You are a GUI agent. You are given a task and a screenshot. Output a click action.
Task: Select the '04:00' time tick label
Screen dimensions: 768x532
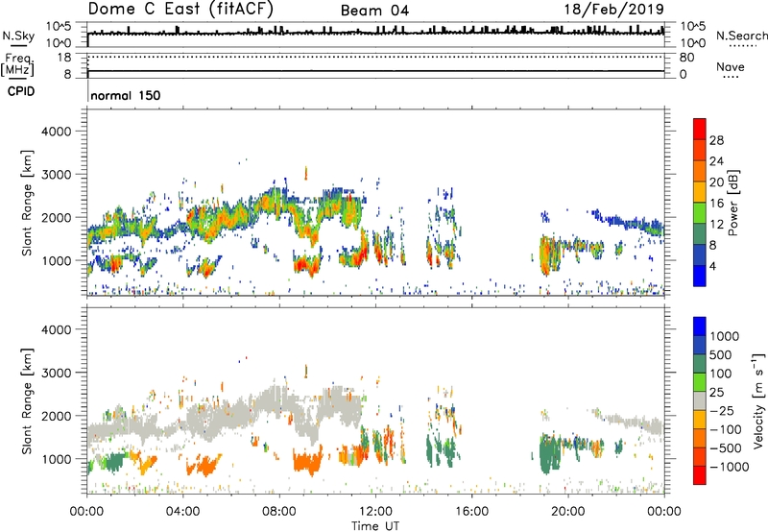pyautogui.click(x=182, y=512)
